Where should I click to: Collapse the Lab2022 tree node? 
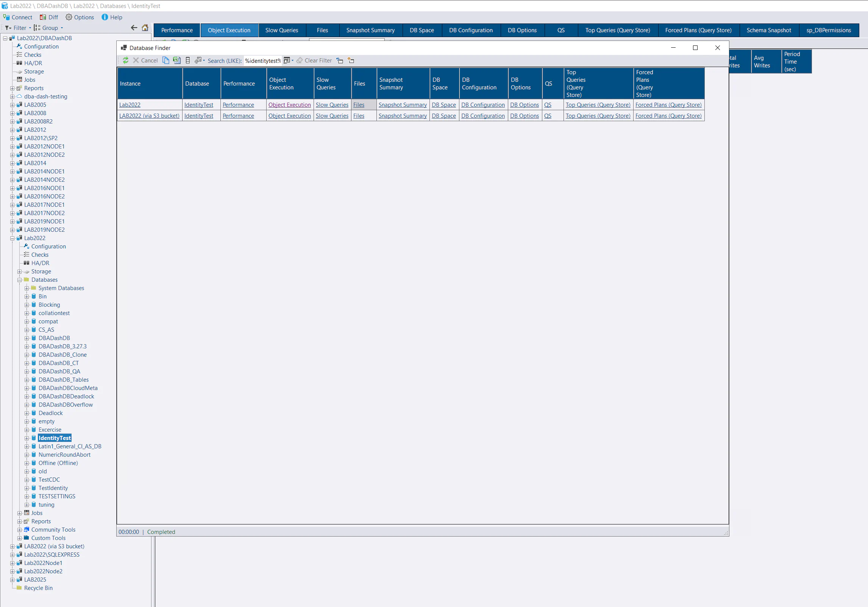pos(12,238)
